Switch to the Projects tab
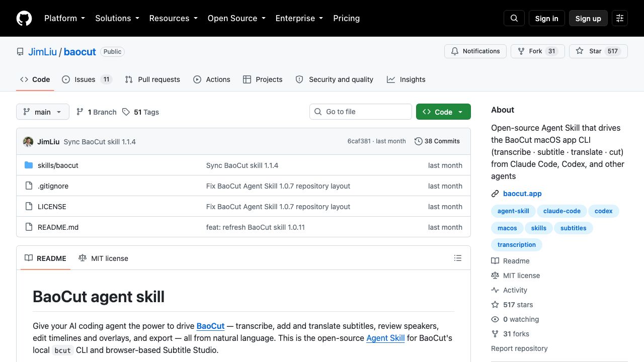 coord(263,79)
